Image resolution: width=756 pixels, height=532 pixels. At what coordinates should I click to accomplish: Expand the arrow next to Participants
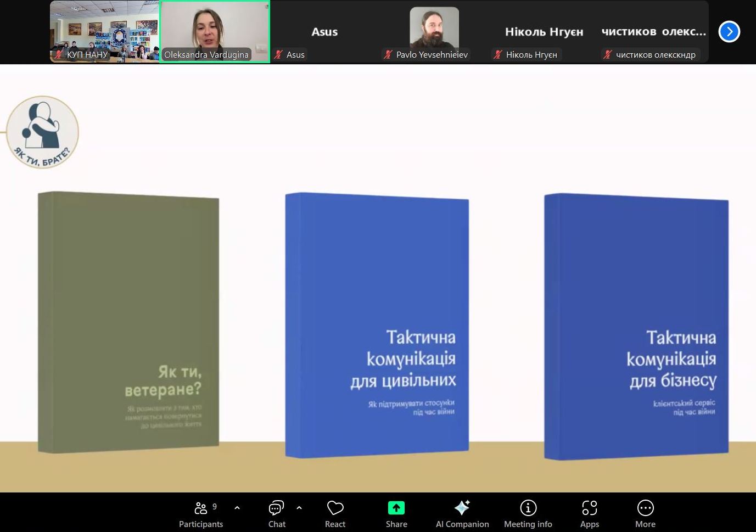237,508
